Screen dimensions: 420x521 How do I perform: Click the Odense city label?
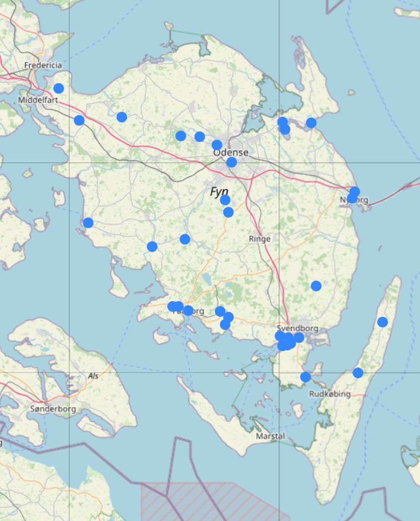[x=231, y=152]
